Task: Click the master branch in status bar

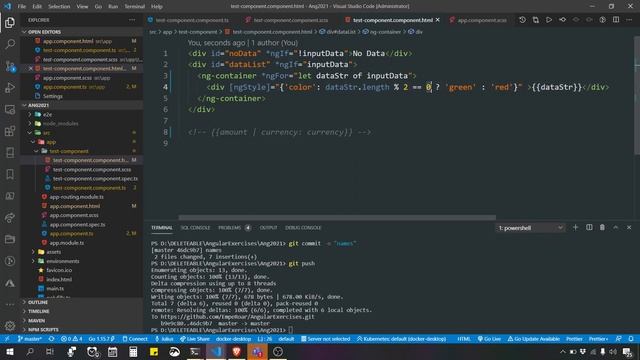Action: click(29, 339)
